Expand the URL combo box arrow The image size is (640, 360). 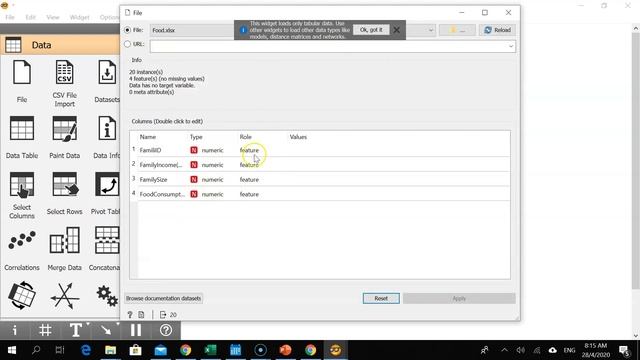point(511,46)
